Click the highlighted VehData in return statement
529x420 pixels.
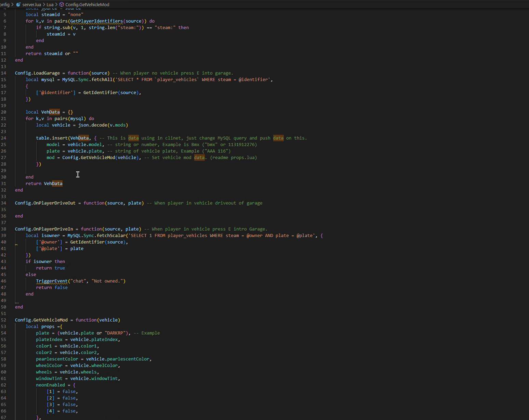coord(53,184)
